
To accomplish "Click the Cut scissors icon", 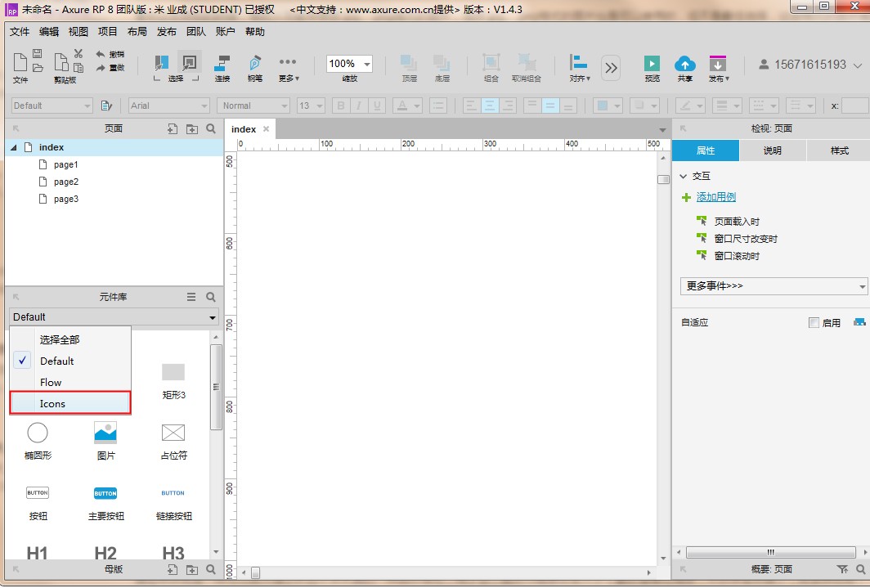I will [x=78, y=54].
